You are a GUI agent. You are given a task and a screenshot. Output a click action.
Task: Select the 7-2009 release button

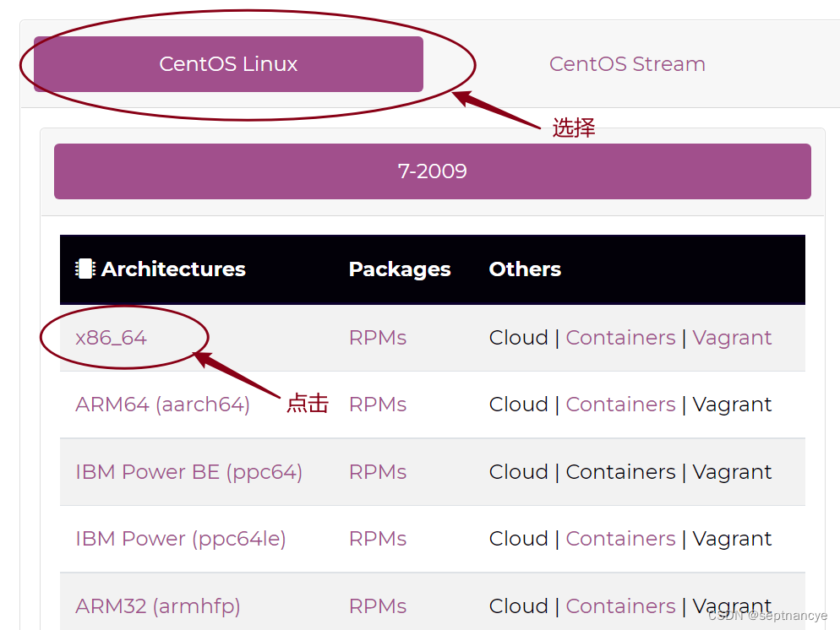[432, 171]
